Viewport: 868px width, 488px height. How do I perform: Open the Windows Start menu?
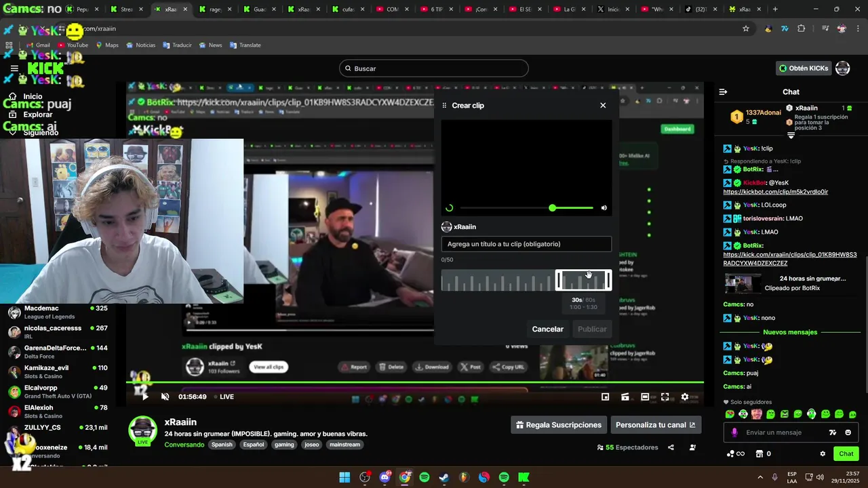coord(344,477)
